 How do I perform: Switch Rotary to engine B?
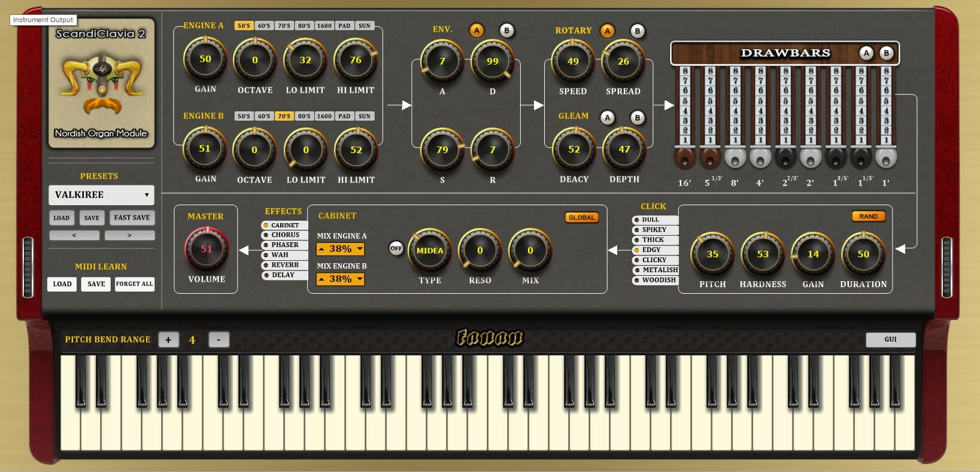637,31
